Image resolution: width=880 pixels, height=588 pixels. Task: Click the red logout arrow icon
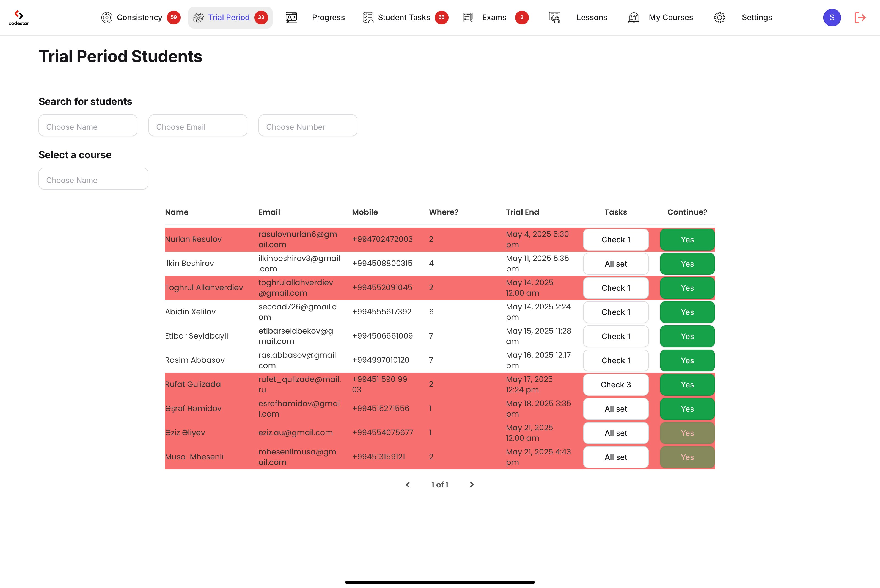860,18
